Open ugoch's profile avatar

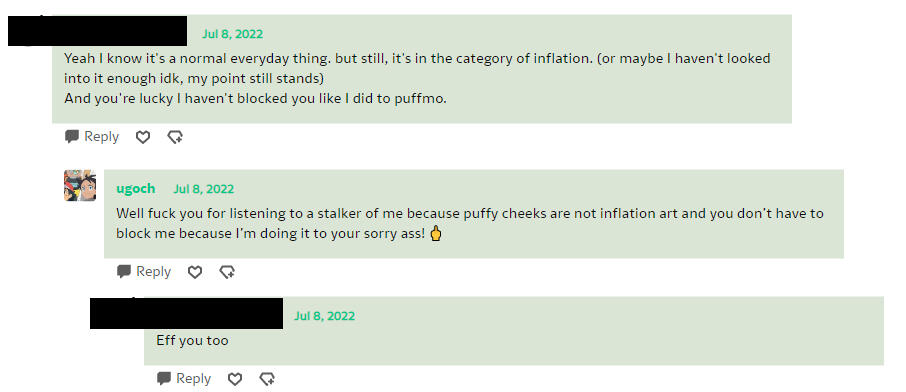click(80, 185)
